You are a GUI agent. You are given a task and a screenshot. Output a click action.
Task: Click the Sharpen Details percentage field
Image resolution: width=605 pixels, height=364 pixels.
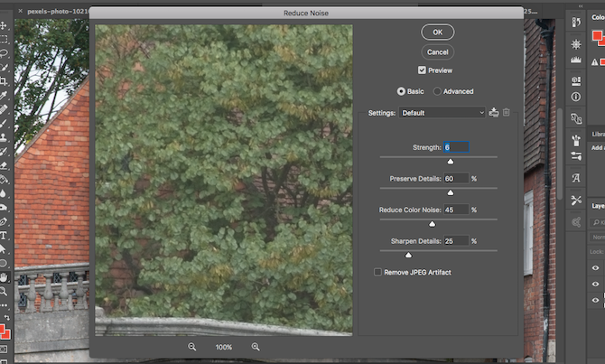click(455, 241)
